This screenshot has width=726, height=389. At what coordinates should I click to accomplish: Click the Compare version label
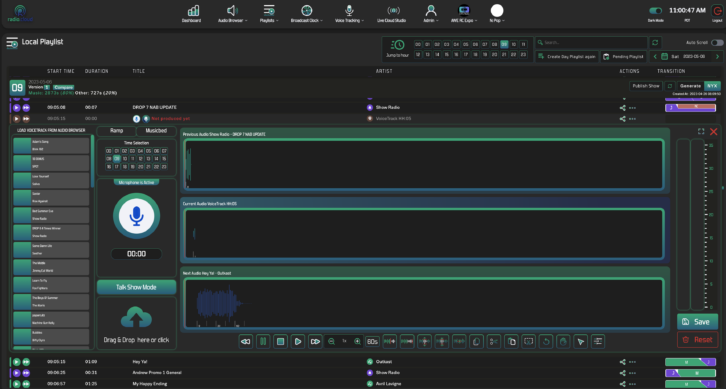[63, 87]
